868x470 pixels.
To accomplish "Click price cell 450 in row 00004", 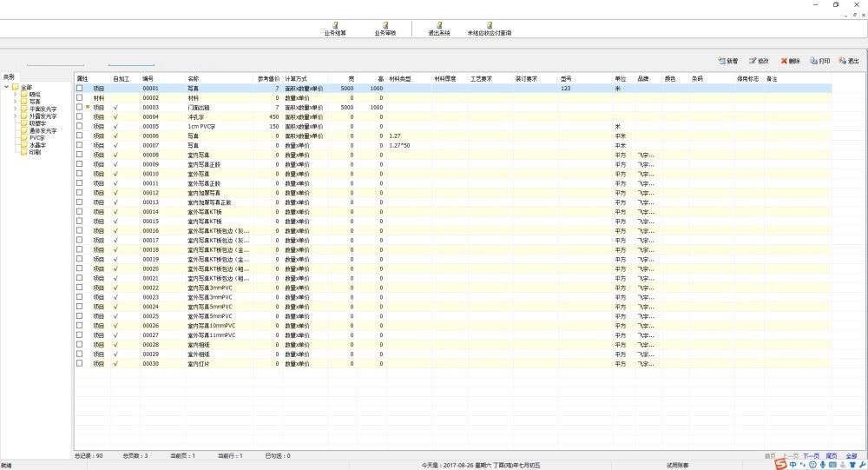I will point(274,117).
